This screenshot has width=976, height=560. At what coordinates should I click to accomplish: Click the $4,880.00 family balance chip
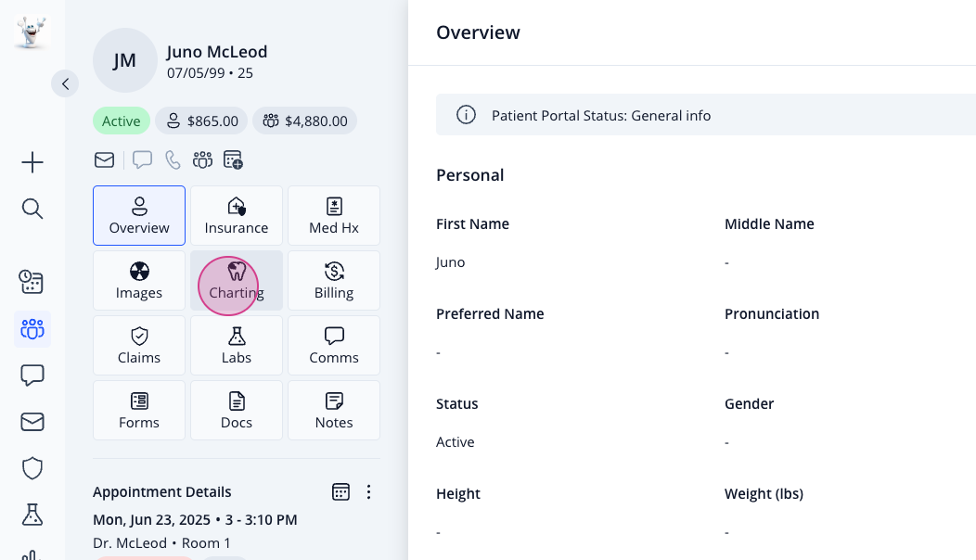click(x=304, y=121)
